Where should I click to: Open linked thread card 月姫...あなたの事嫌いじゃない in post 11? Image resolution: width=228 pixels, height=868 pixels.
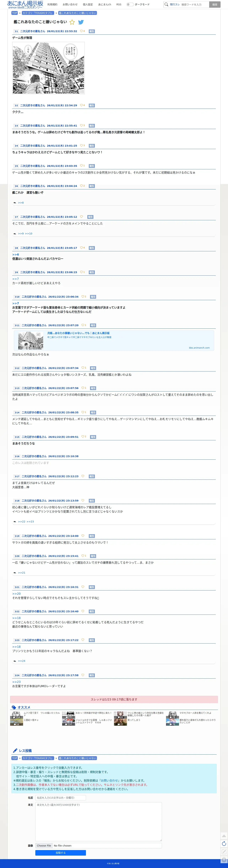pyautogui.click(x=114, y=340)
